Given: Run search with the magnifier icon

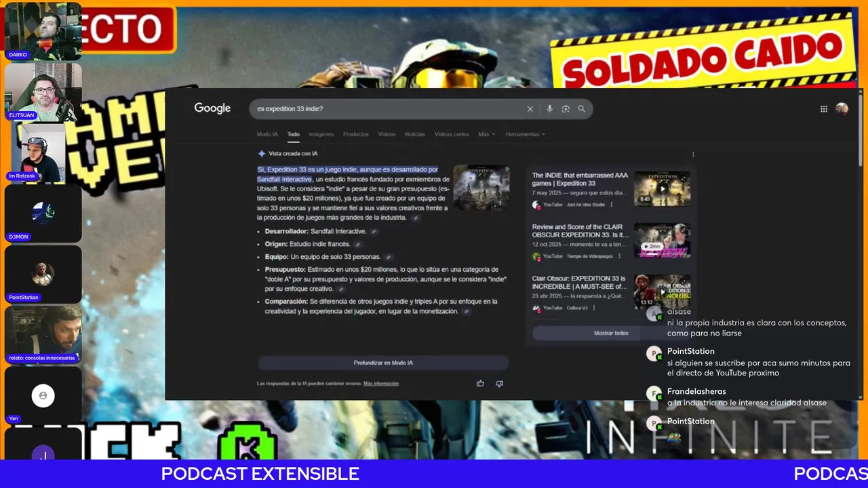Looking at the screenshot, I should click(581, 109).
